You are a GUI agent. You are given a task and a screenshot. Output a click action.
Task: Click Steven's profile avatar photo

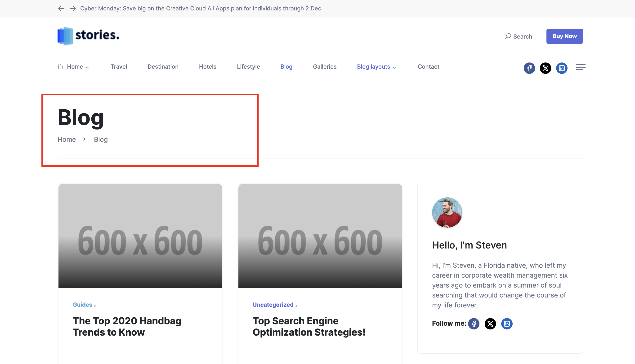tap(447, 213)
